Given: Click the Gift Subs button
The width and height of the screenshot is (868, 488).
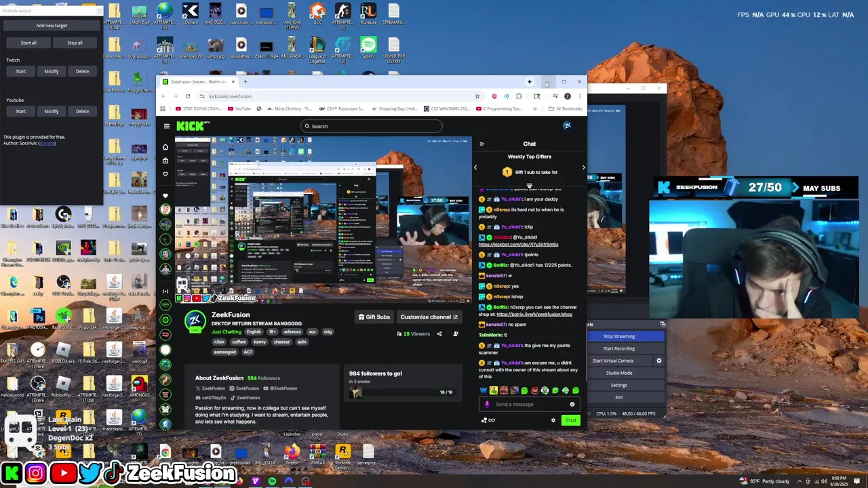Looking at the screenshot, I should 374,317.
